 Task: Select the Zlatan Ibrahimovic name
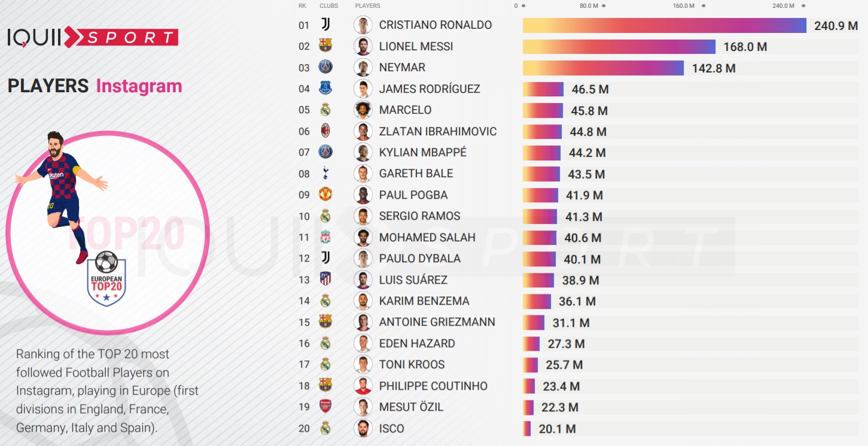point(438,131)
